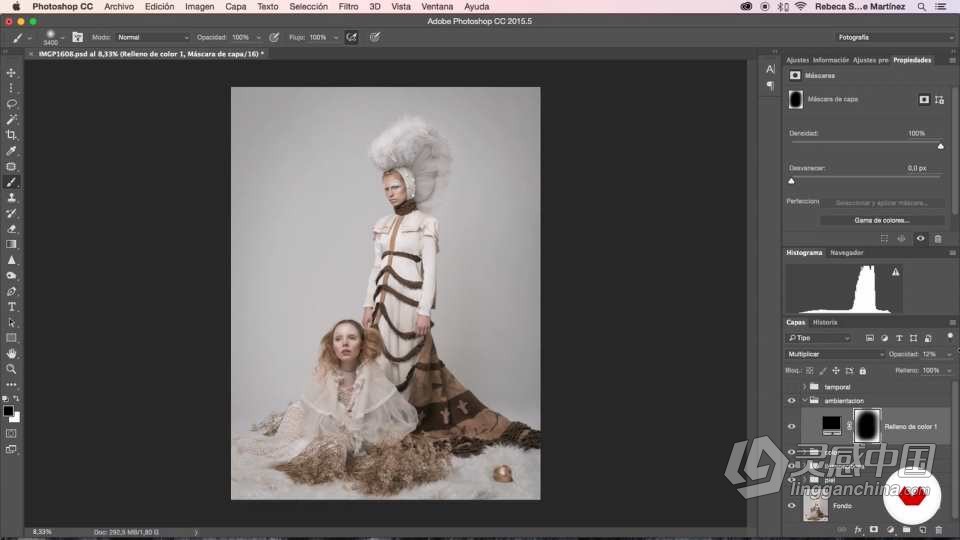The height and width of the screenshot is (540, 960).
Task: Select the layer mask thumbnail of Relleno de color 1
Action: point(867,426)
